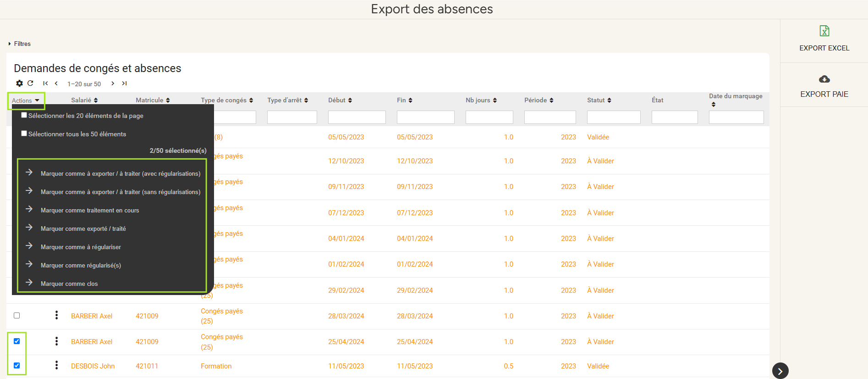Viewport: 868px width, 379px height.
Task: Check 'Sélectionner les 20 éléments de la page'
Action: (x=24, y=116)
